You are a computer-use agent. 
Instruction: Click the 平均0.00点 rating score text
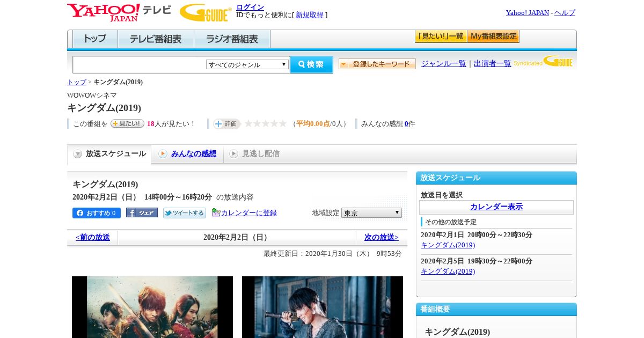point(313,124)
